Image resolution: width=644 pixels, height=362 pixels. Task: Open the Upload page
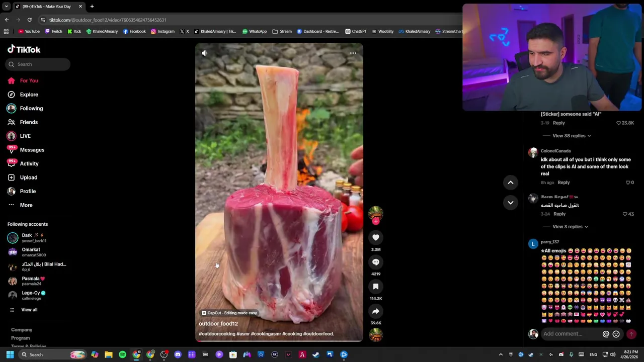click(23, 177)
